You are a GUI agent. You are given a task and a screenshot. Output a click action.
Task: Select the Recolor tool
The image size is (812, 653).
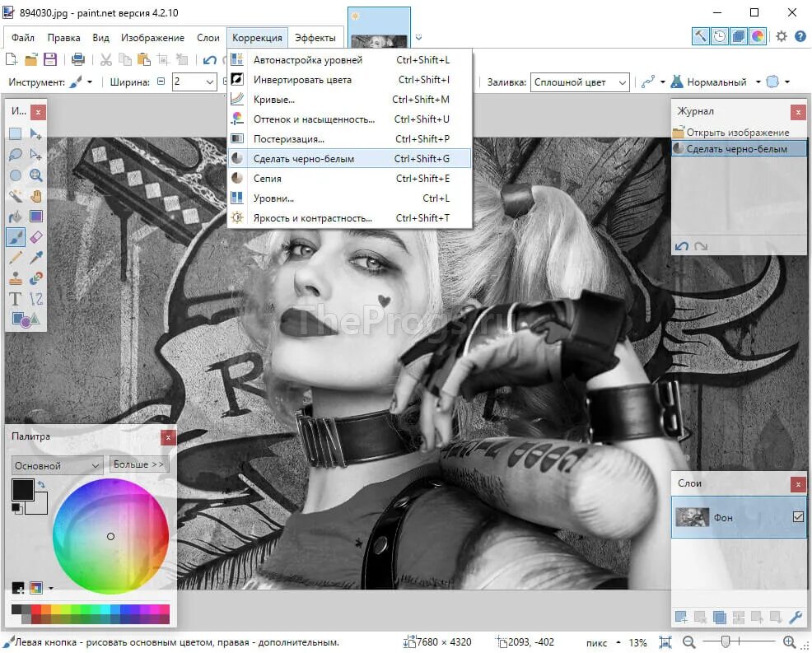(35, 278)
